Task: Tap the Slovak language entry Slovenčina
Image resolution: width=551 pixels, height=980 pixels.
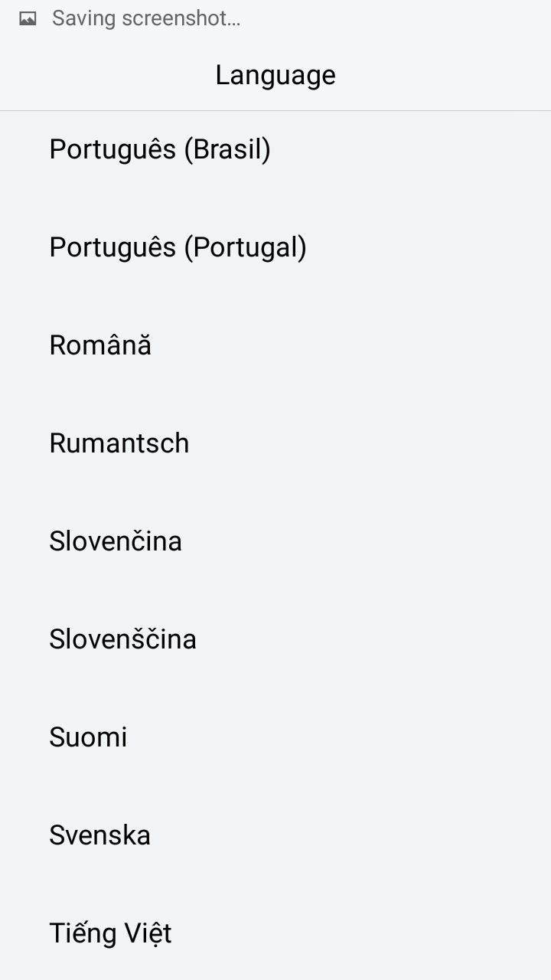Action: point(275,541)
